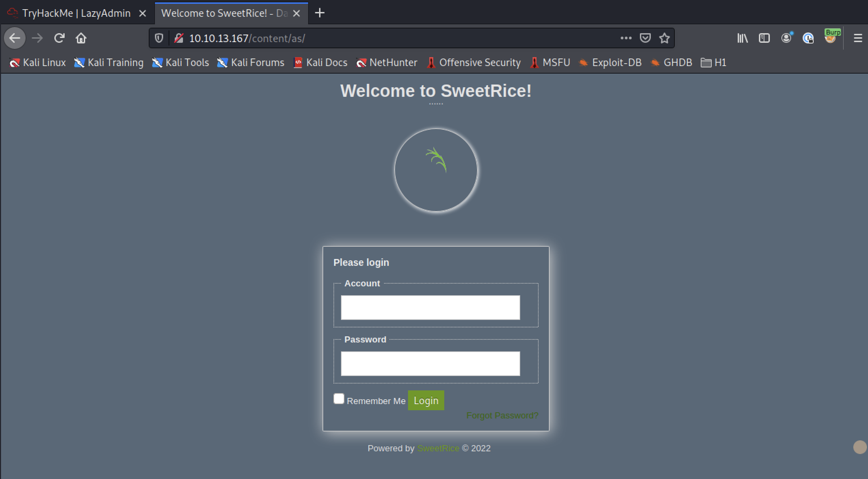
Task: Open Exploit-DB bookmark
Action: click(610, 63)
